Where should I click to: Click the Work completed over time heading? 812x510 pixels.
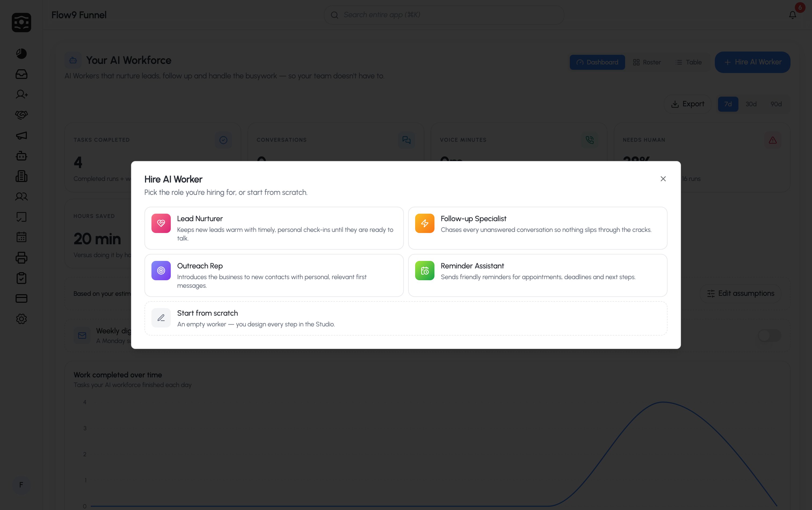[118, 375]
